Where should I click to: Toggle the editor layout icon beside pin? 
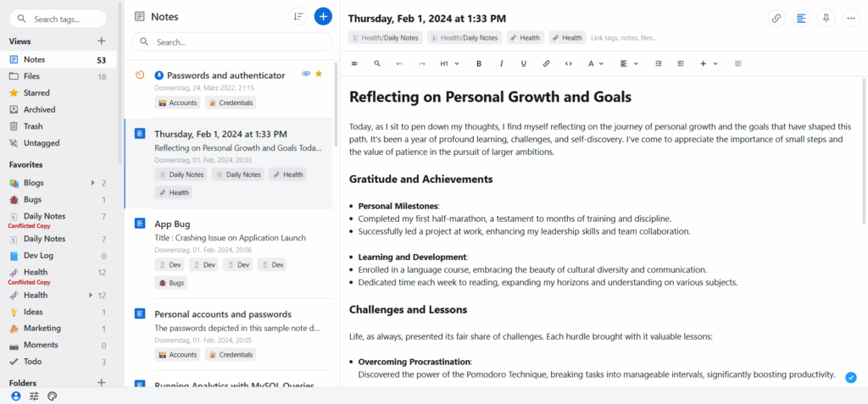[801, 19]
